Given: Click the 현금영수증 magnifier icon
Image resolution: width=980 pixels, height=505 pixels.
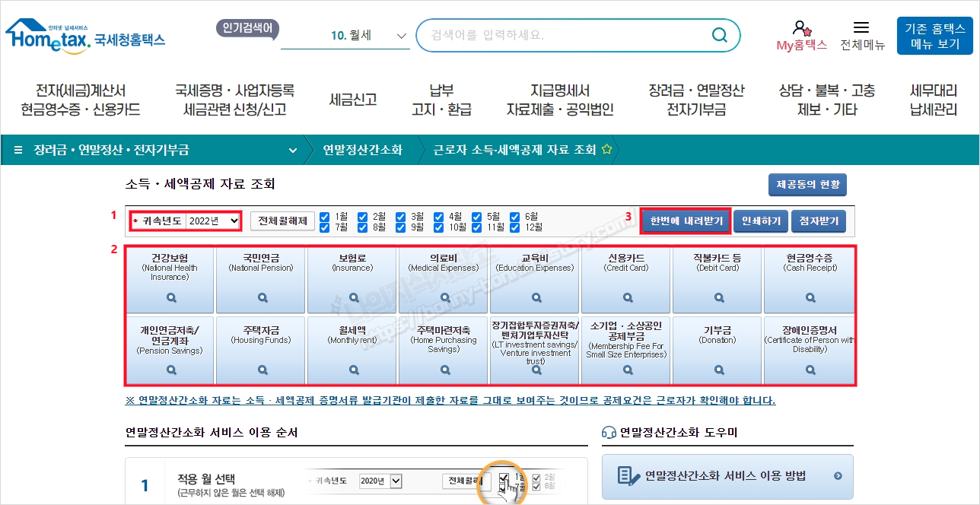Looking at the screenshot, I should pos(810,298).
